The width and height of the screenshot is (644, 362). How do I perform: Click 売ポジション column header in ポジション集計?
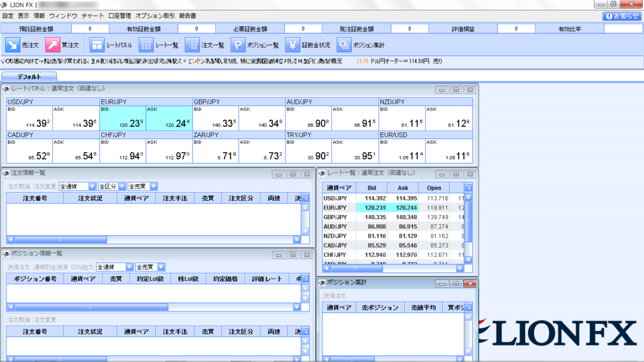pos(380,307)
